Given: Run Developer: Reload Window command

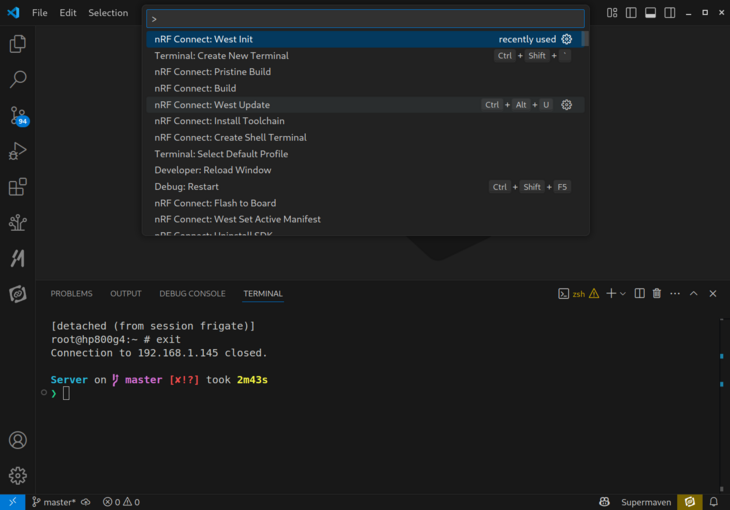Looking at the screenshot, I should 365,170.
